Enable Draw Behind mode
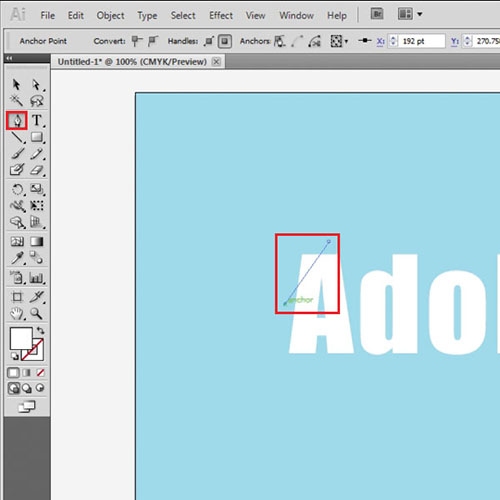The width and height of the screenshot is (500, 500). coord(27,388)
